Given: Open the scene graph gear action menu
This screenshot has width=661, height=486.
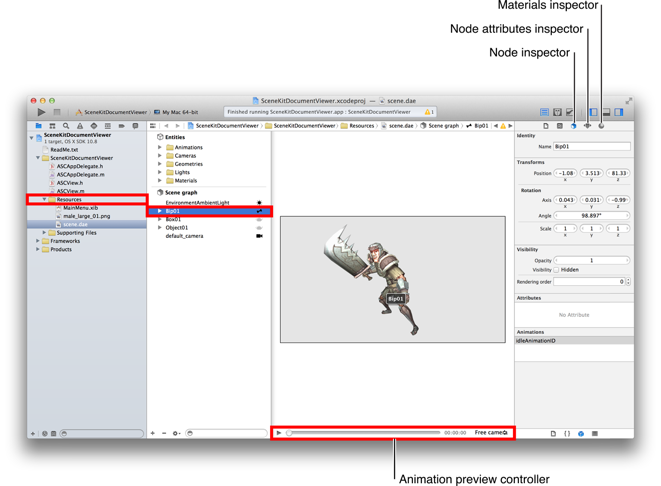Looking at the screenshot, I should [176, 433].
